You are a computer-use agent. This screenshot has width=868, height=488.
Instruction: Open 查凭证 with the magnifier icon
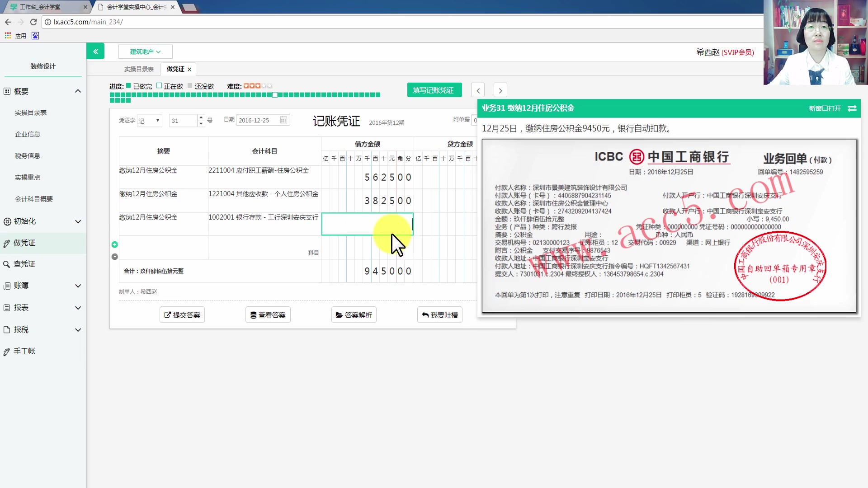(x=7, y=264)
